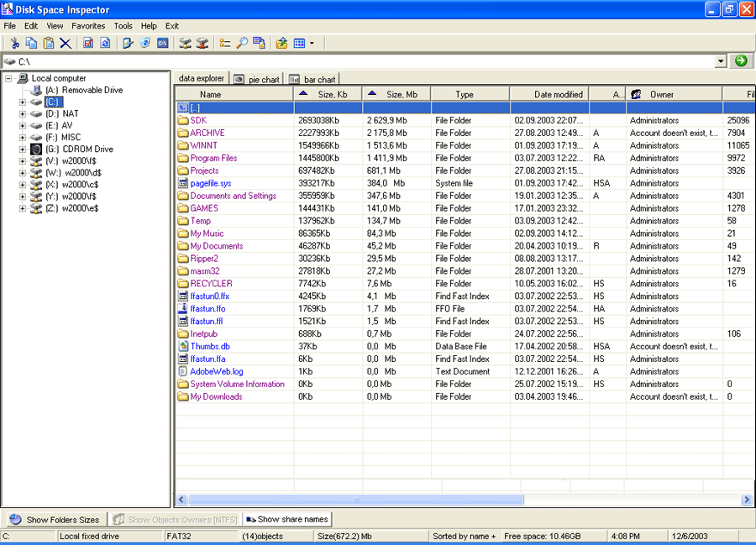Click the WINNT folder name
This screenshot has height=545, width=756.
coord(203,145)
